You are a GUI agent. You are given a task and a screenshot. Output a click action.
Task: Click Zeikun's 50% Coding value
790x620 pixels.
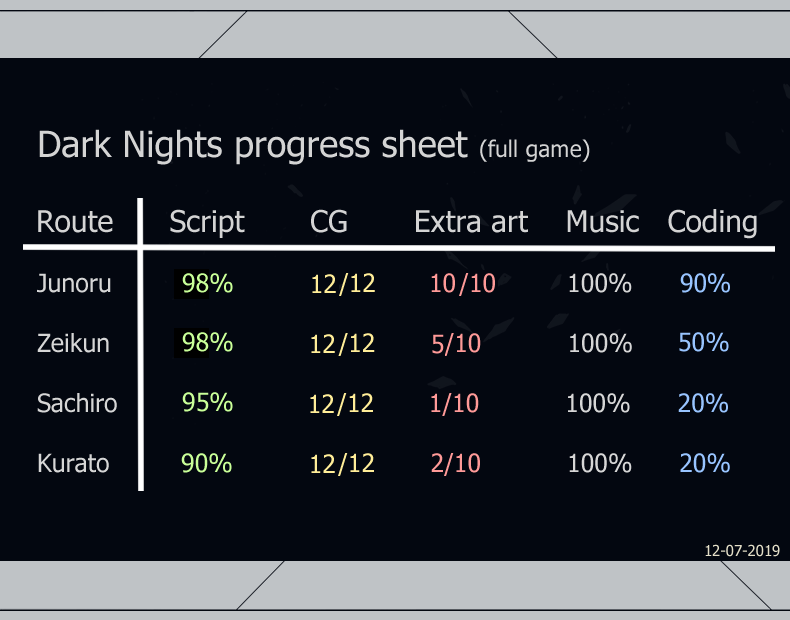tap(703, 343)
